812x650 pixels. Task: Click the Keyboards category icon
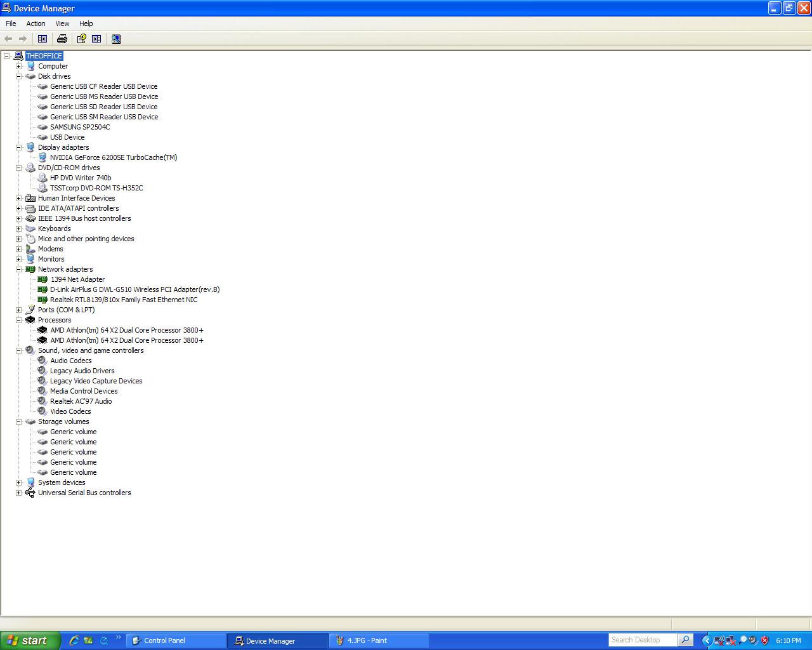point(30,229)
